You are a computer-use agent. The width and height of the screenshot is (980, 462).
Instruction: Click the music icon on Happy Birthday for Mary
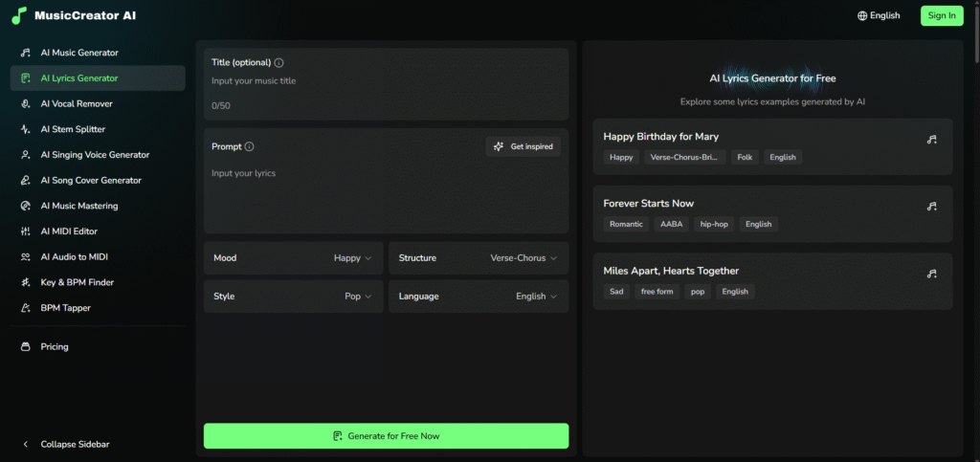932,140
